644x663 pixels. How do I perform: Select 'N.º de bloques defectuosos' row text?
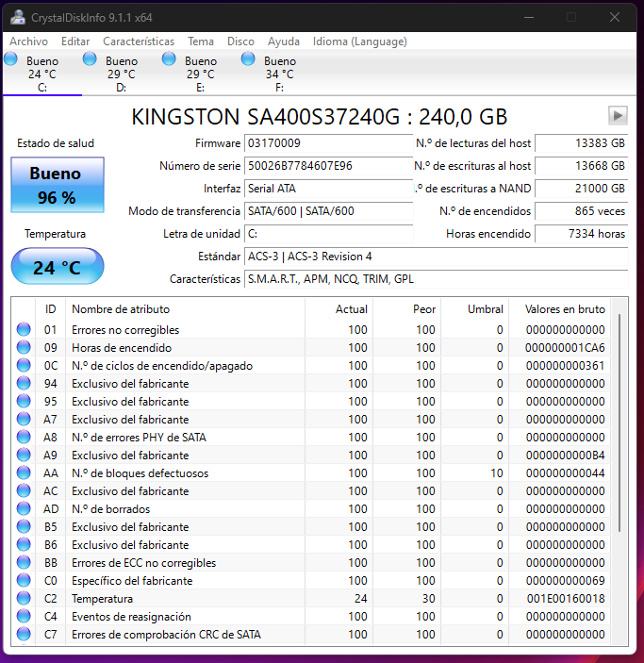140,473
